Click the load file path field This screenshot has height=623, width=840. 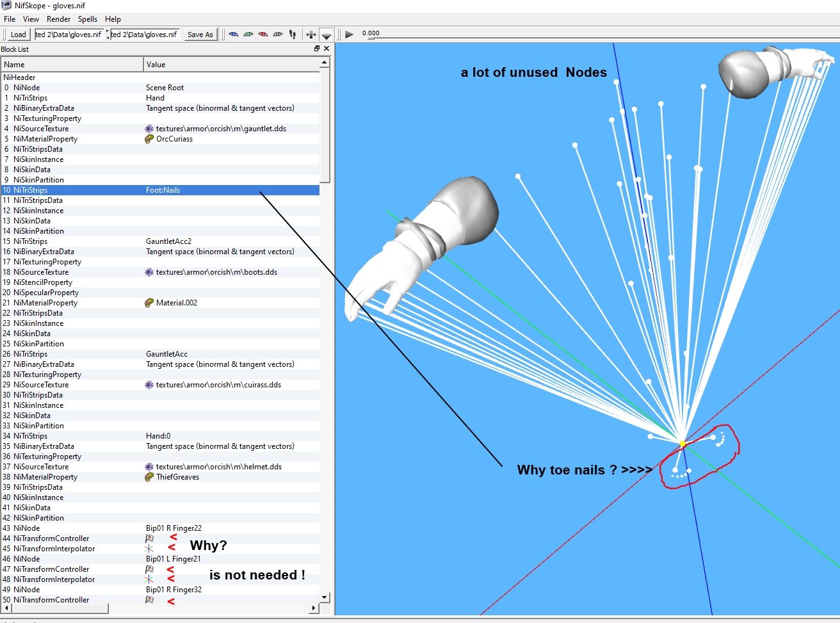pyautogui.click(x=69, y=35)
